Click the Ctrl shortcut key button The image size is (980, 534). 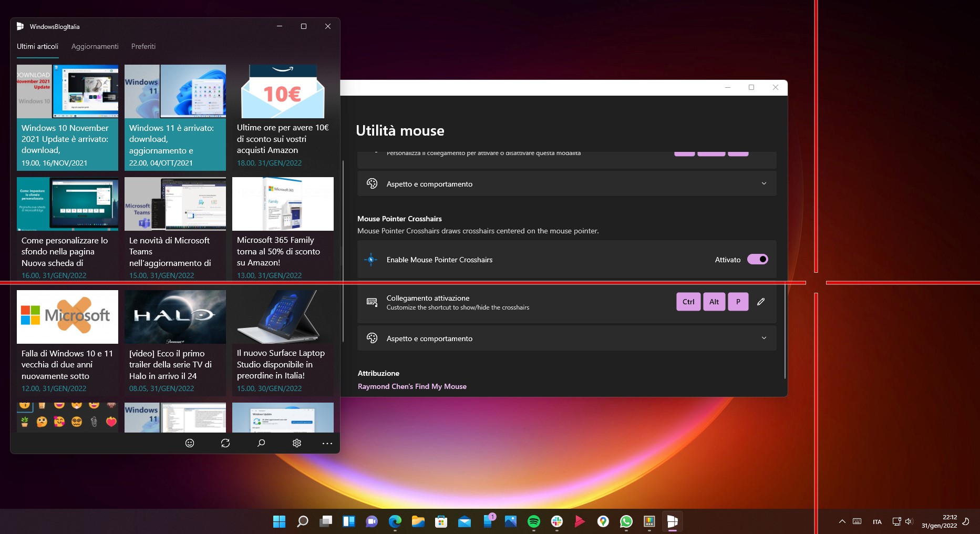[x=688, y=302]
